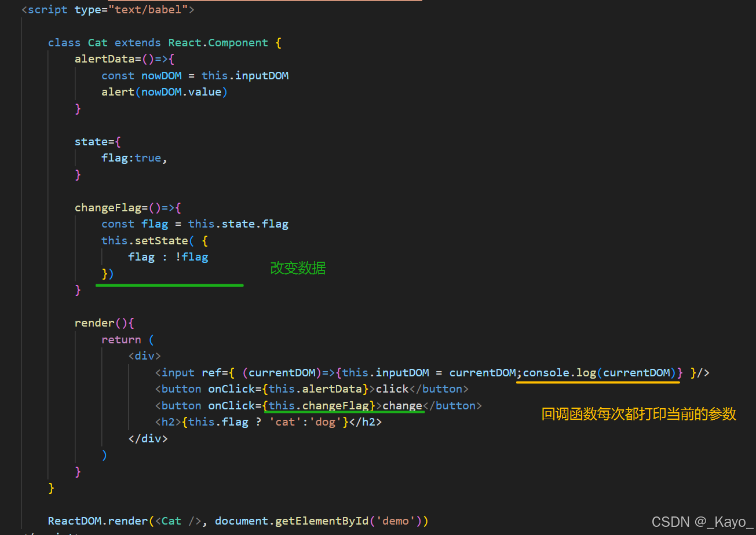Click the <Cat /> element in ReactDOM.render
This screenshot has width=756, height=535.
pyautogui.click(x=178, y=521)
